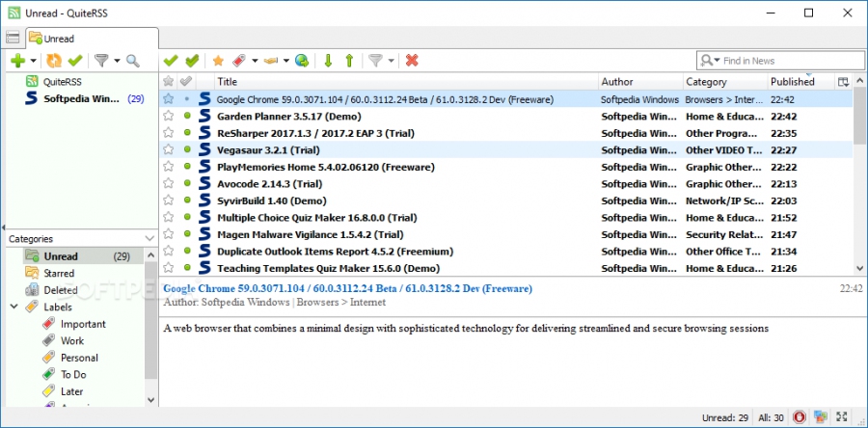Click the feeds filter funnel icon
Screen dimensions: 868x428
point(100,61)
